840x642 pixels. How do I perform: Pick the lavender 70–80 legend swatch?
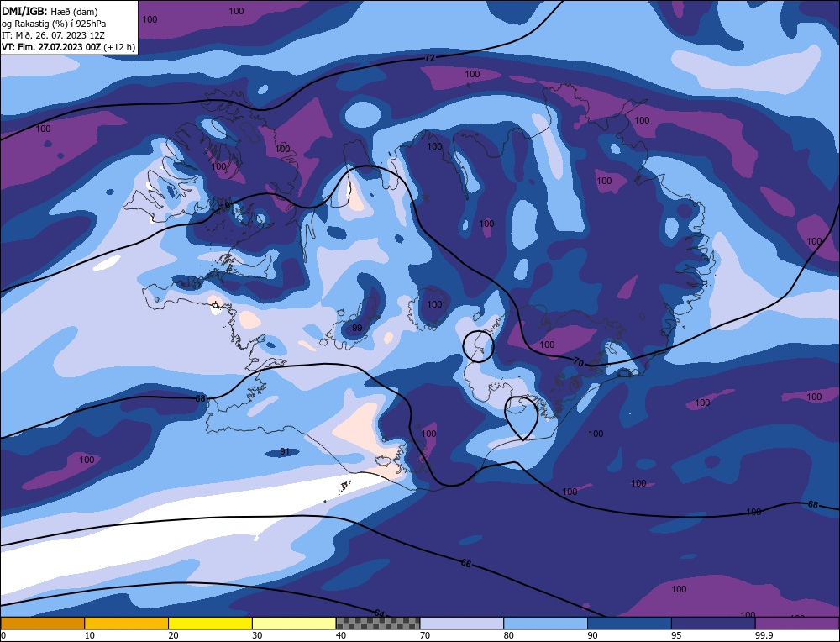462,624
